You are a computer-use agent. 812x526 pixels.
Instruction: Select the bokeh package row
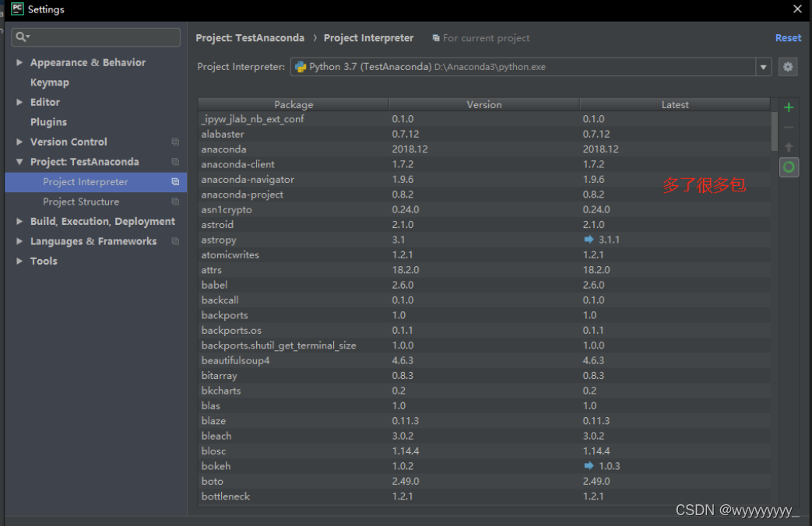pos(484,466)
